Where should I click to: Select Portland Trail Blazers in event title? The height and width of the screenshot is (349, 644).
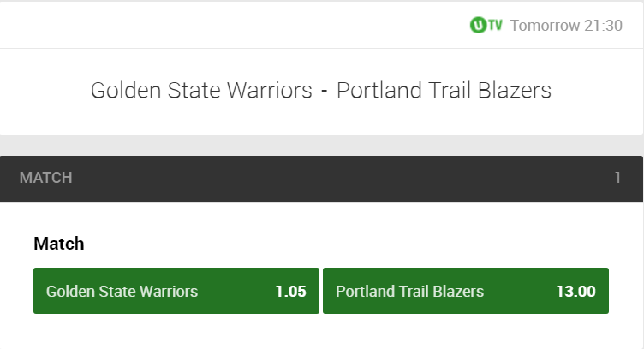(x=444, y=91)
